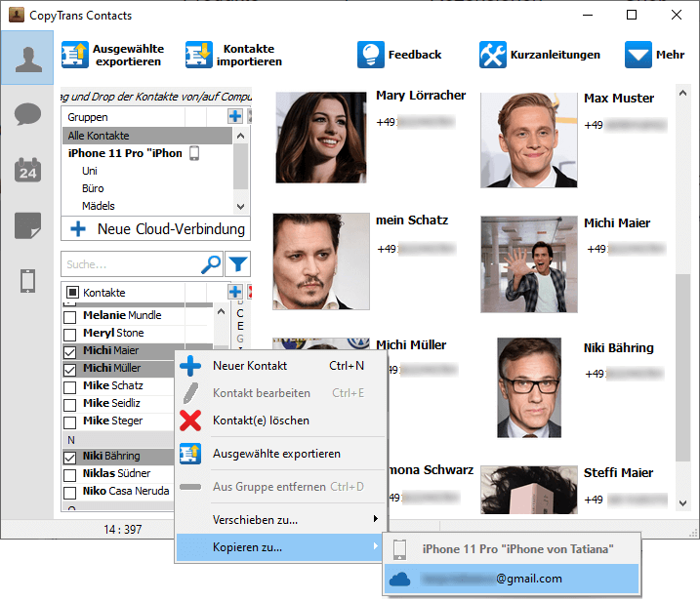Toggle the select-all Kontakte checkbox
This screenshot has width=700, height=601.
pyautogui.click(x=72, y=293)
